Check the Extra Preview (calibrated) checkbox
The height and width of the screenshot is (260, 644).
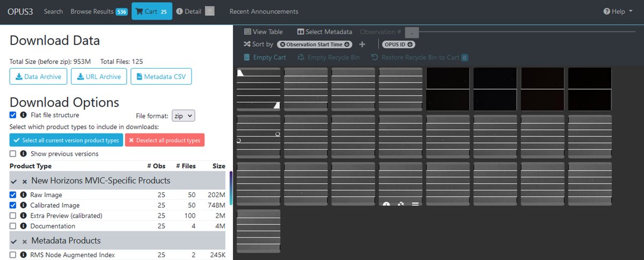(x=13, y=216)
